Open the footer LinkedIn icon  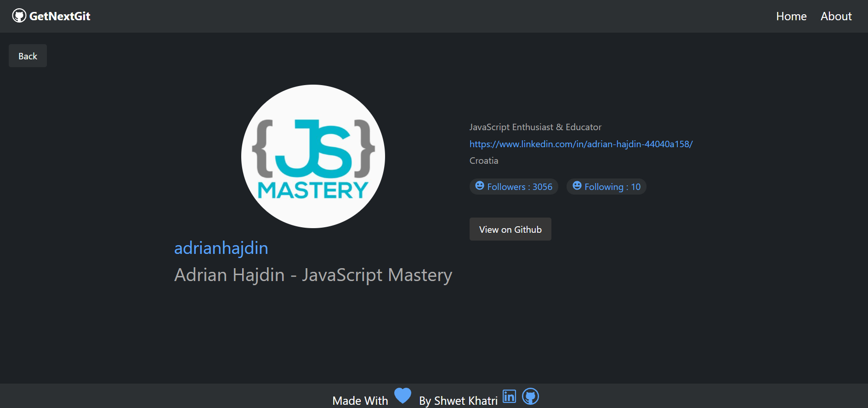[x=509, y=396]
